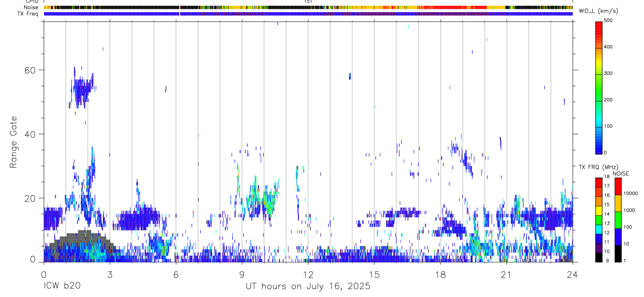The height and width of the screenshot is (297, 644).
Task: Click the 1 tick on NOISE scale
Action: 625,261
